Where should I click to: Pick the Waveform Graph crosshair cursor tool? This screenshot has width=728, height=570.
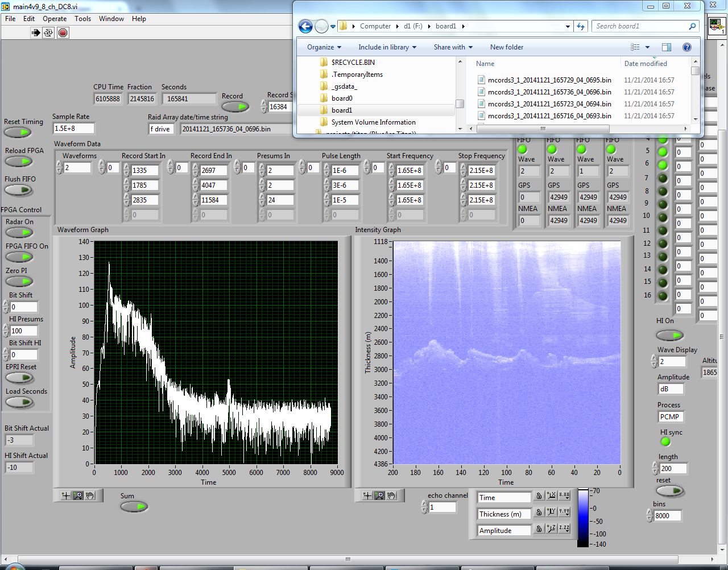pyautogui.click(x=66, y=495)
